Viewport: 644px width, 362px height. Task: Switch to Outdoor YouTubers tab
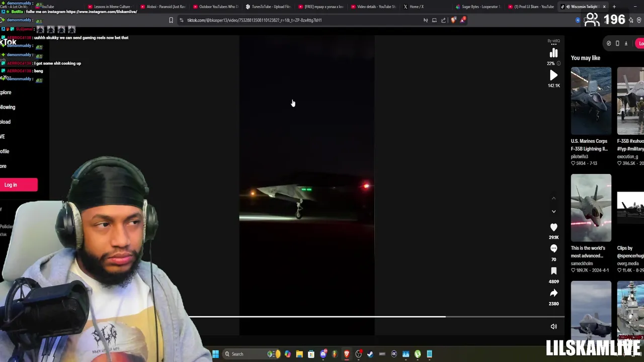coord(215,7)
